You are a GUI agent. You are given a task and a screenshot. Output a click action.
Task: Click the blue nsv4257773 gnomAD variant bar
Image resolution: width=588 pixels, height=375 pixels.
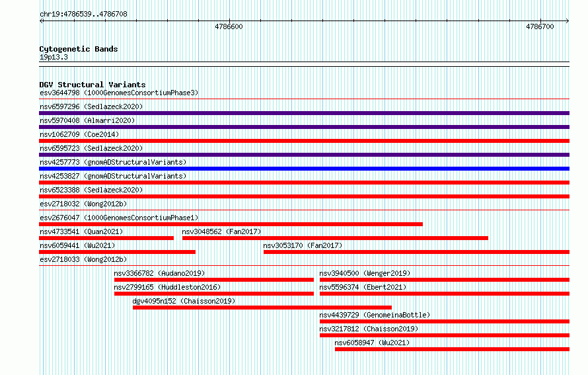304,169
